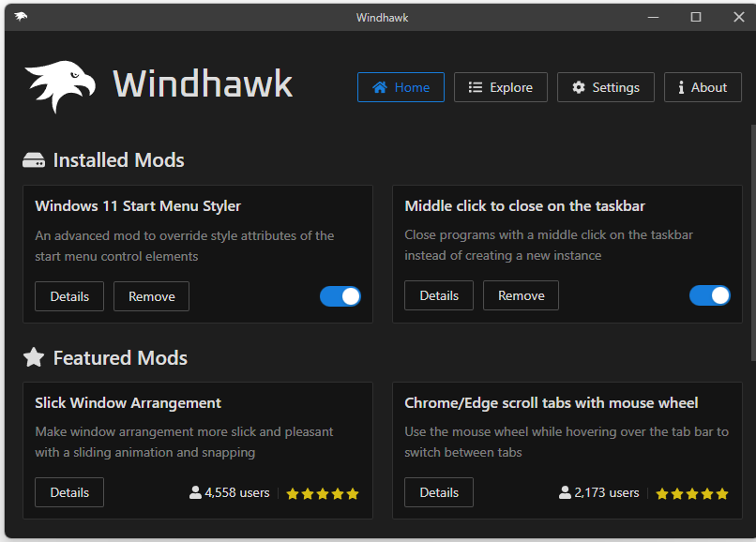Screen dimensions: 756x542
Task: Click user icon beside 2,173 users
Action: point(565,492)
